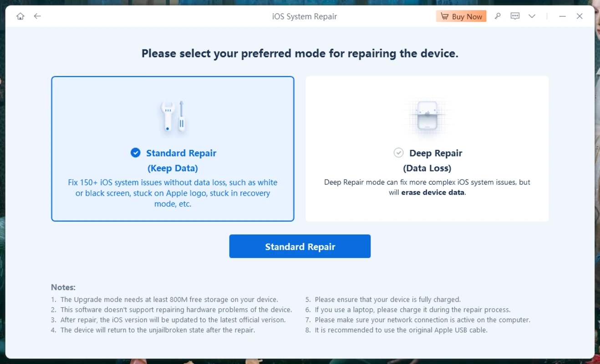Select the Standard Repair radio checkmark
Viewport: 600px width, 364px height.
[x=136, y=153]
